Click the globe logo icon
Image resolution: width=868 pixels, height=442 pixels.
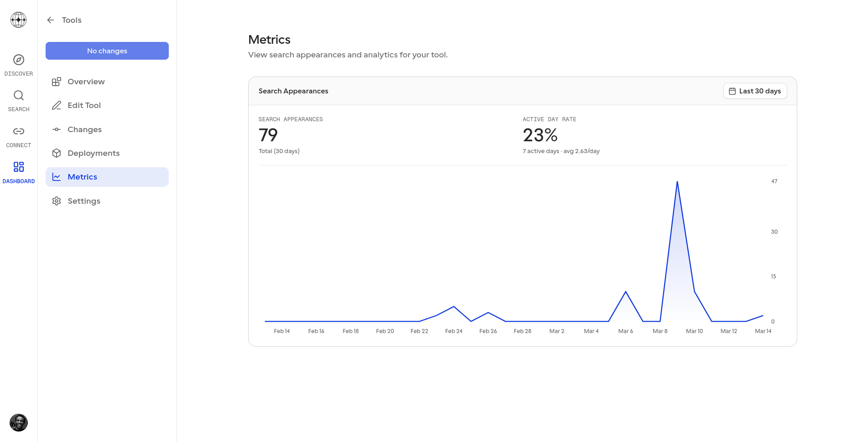click(x=19, y=20)
